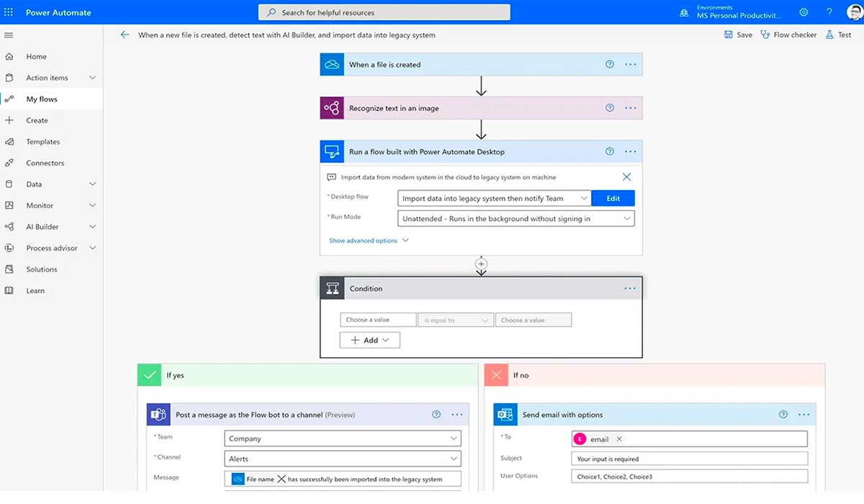This screenshot has height=504, width=864.
Task: Open the user account avatar
Action: tap(854, 12)
